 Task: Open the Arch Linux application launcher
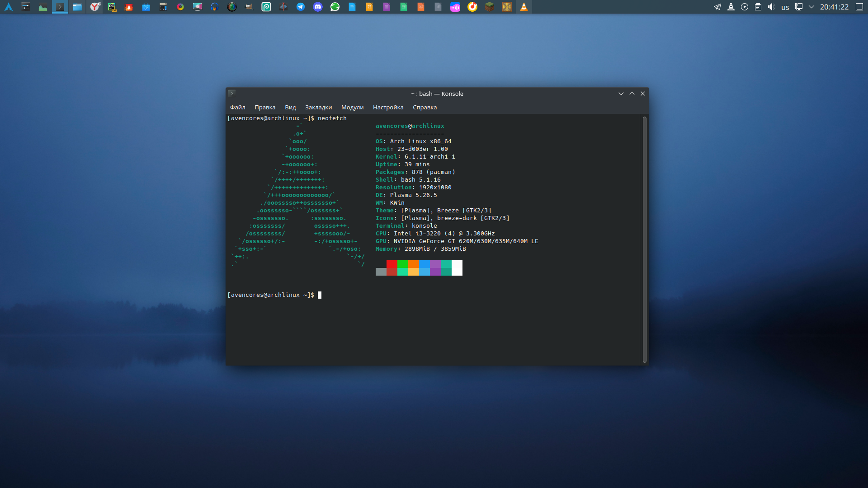click(x=9, y=7)
